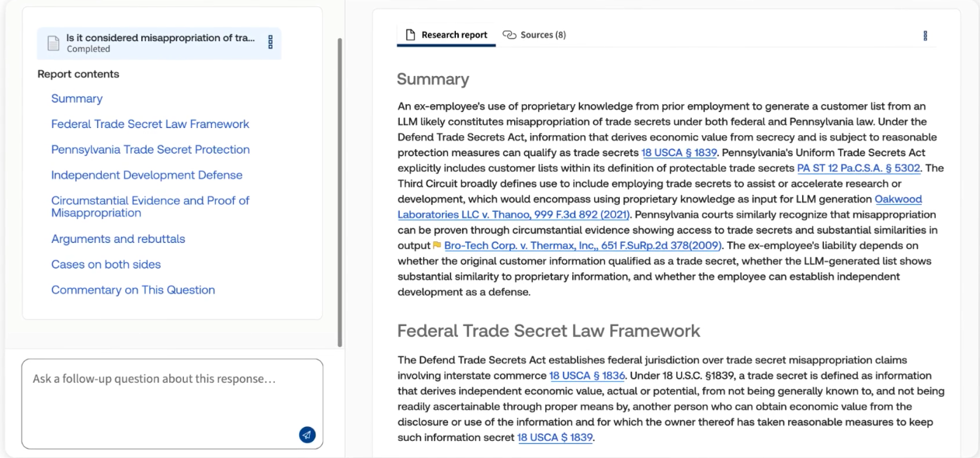Click the sources chain icon beside Sources (8)
Image resolution: width=980 pixels, height=458 pixels.
pos(509,34)
